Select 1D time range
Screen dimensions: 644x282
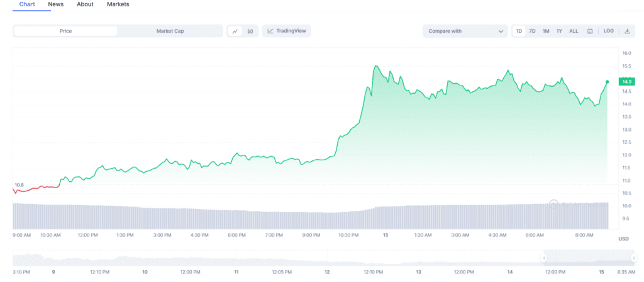[x=519, y=31]
